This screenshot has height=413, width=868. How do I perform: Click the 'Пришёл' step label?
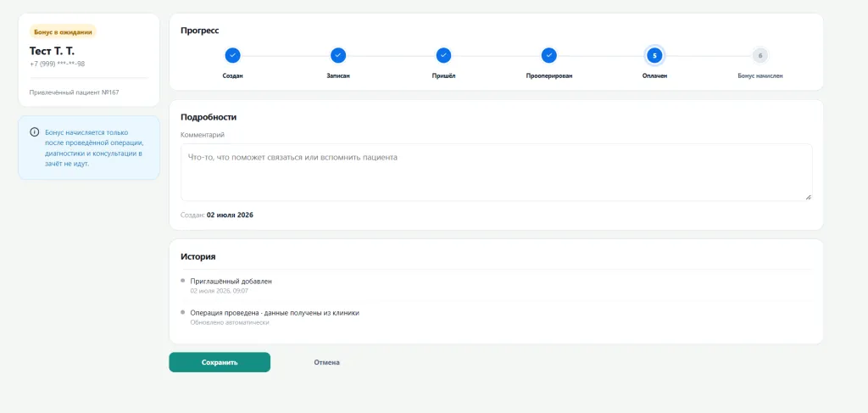coord(443,75)
